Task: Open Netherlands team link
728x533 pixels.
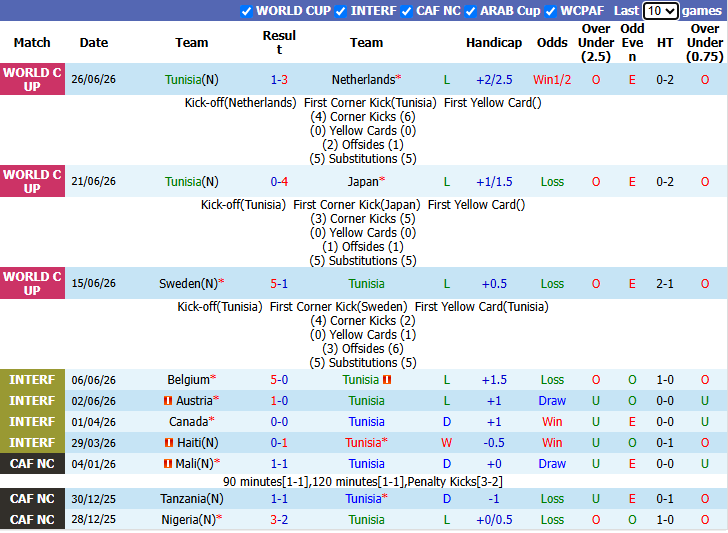Action: pos(366,80)
